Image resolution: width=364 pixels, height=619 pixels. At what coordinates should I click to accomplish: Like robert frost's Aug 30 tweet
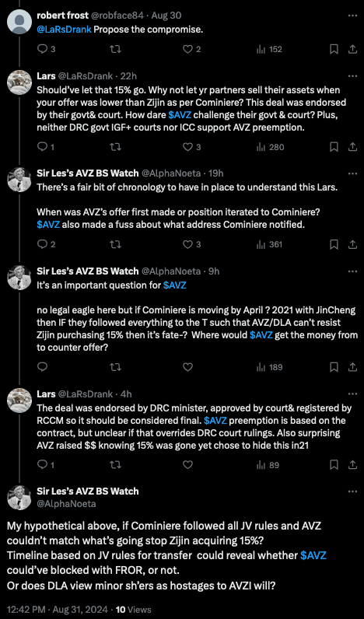(x=192, y=49)
